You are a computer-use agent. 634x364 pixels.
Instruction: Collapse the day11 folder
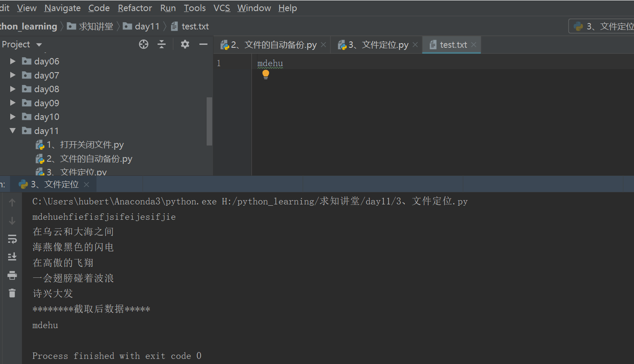click(13, 131)
